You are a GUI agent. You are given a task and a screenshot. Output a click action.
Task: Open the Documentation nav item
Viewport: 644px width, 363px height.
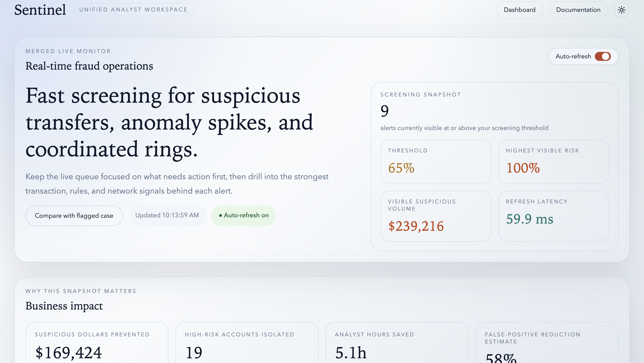(578, 10)
